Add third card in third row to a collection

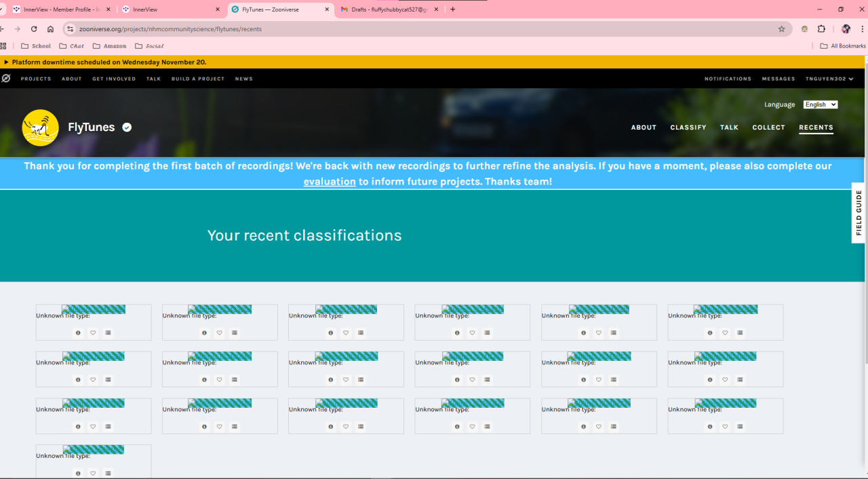click(x=361, y=426)
